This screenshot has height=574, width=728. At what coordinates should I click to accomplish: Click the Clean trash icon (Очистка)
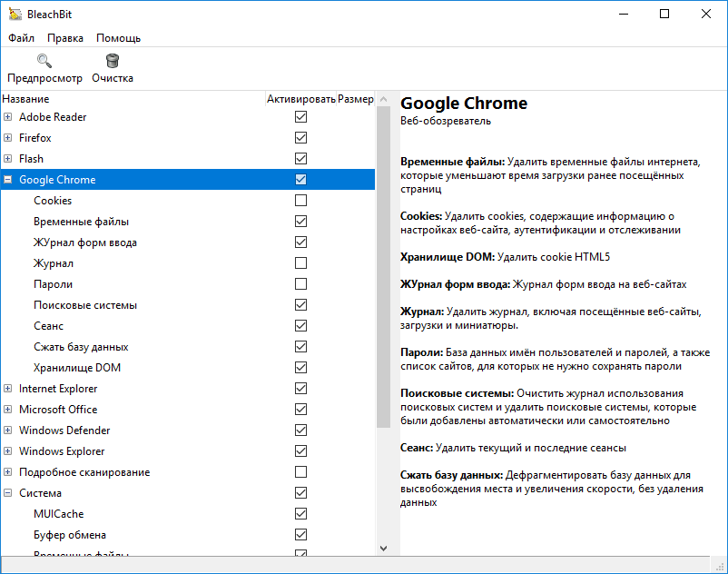[113, 62]
